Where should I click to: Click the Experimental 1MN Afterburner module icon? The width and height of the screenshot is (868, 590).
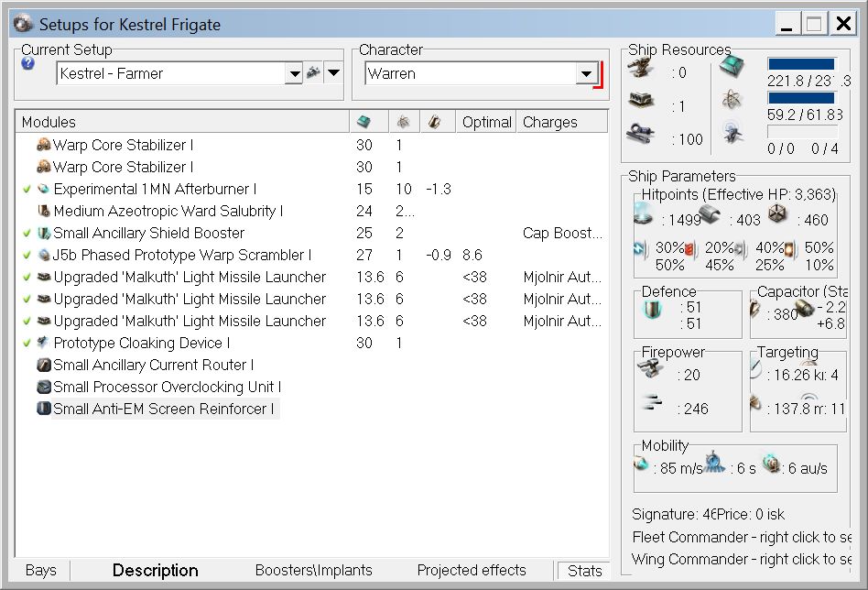(x=43, y=189)
